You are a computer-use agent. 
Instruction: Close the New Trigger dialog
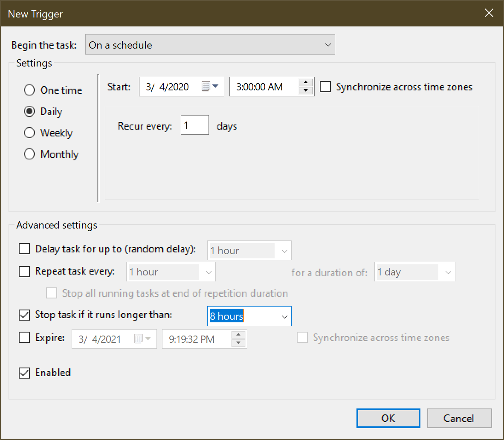click(x=489, y=13)
